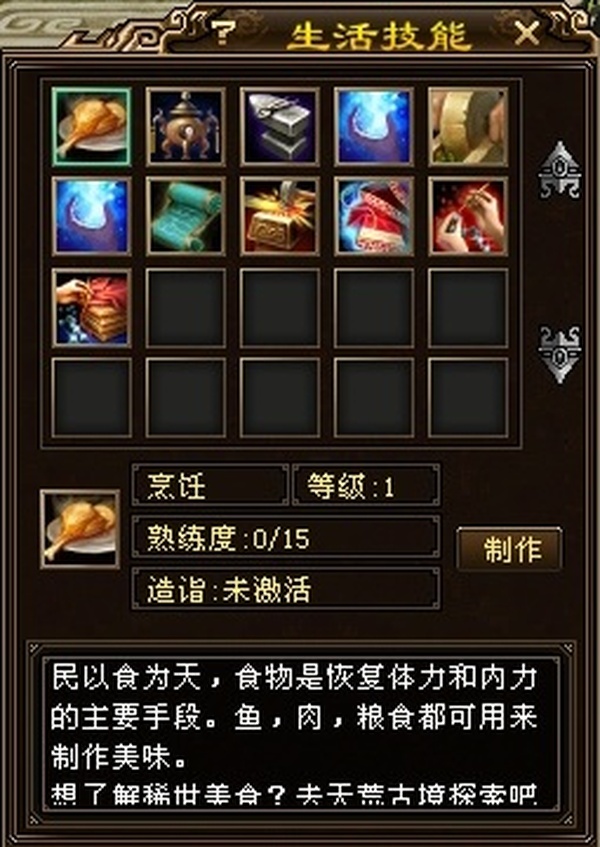Choose the hammer striking gold block icon
Screen dimensions: 600x847
(x=280, y=216)
